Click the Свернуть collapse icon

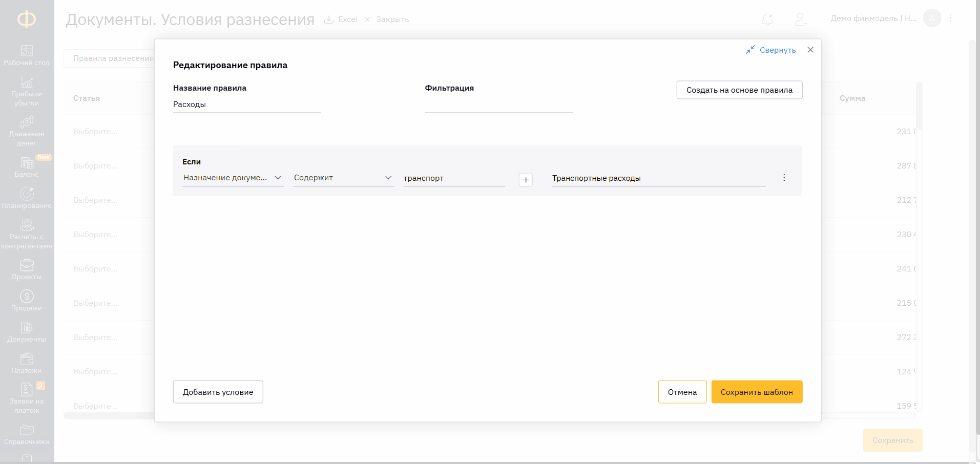click(750, 50)
